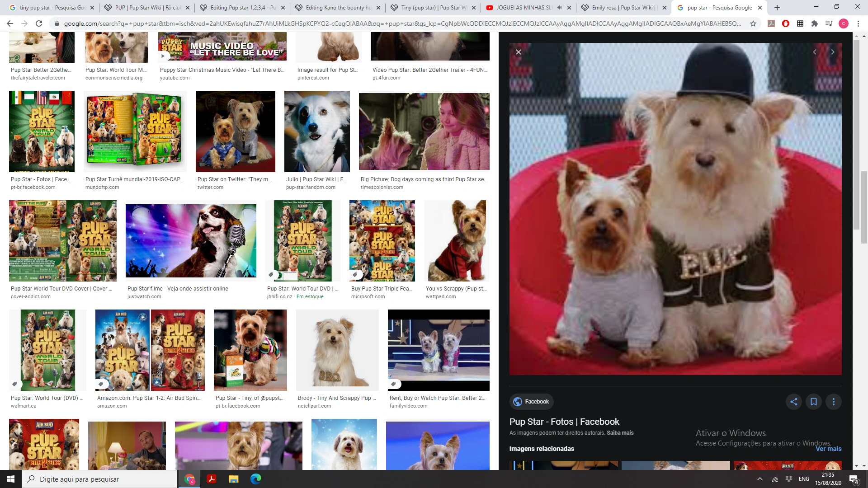Share the previewed Pup Star image
The width and height of the screenshot is (868, 488).
[794, 402]
